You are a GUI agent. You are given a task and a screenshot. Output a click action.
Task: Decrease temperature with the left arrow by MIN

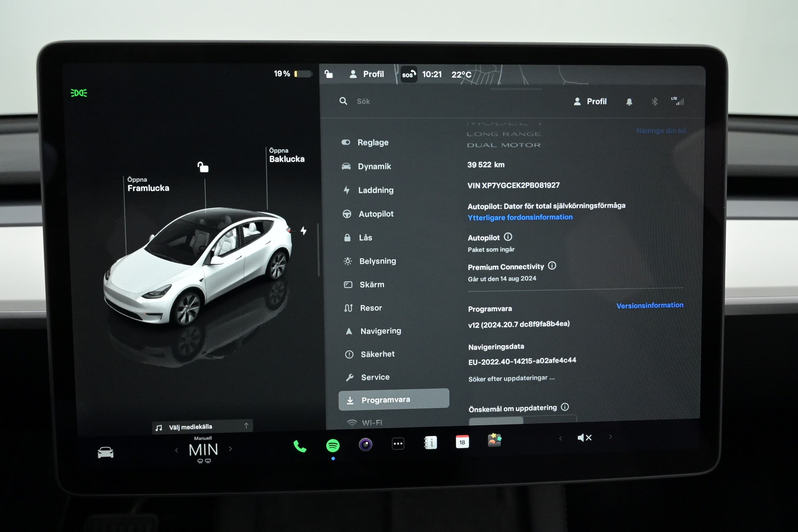click(x=177, y=450)
